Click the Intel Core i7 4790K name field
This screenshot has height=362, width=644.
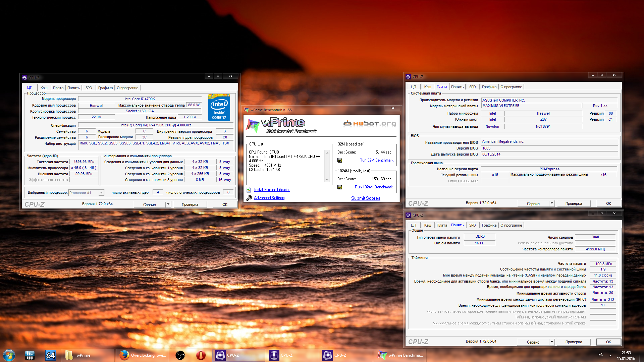point(140,99)
